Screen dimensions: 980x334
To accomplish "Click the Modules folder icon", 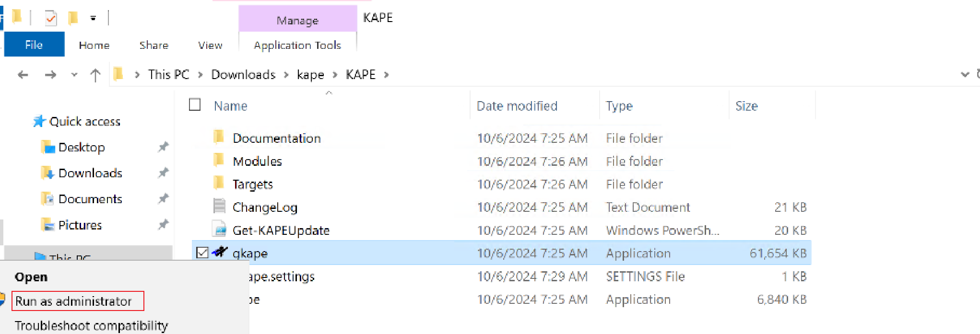I will [219, 160].
